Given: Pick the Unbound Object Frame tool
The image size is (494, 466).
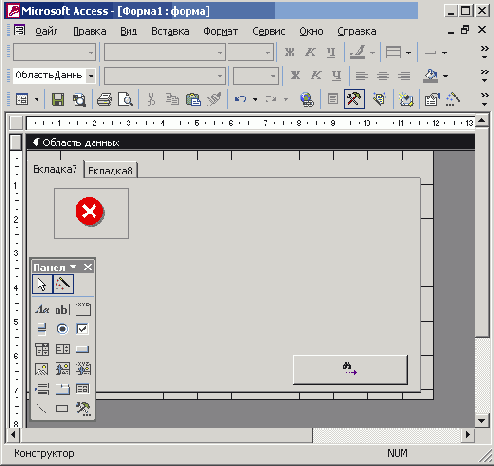Looking at the screenshot, I should point(62,369).
